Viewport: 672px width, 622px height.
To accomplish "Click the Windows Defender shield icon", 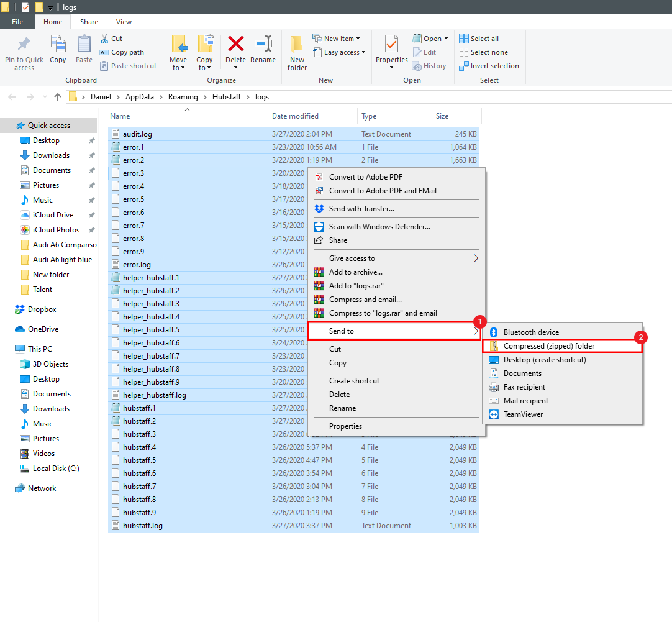I will [319, 227].
